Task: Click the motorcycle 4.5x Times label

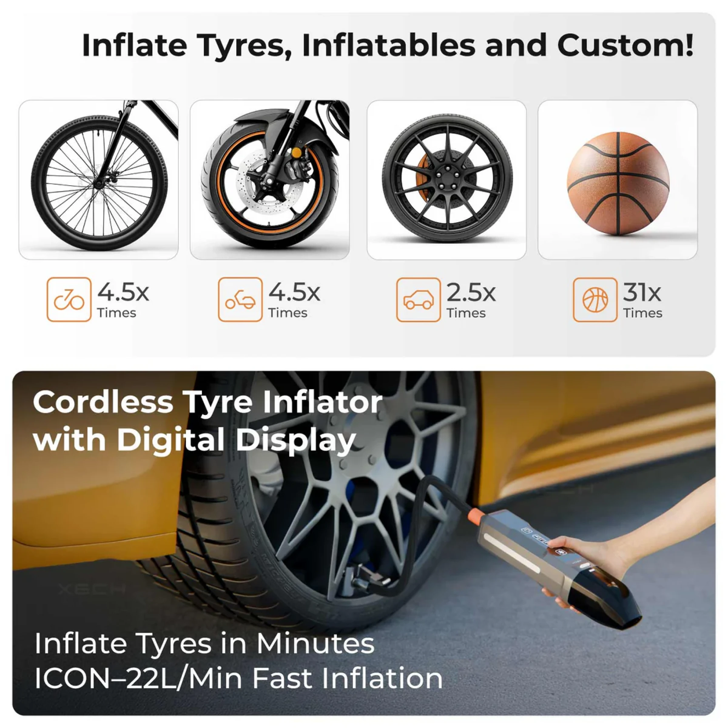Action: click(x=294, y=300)
